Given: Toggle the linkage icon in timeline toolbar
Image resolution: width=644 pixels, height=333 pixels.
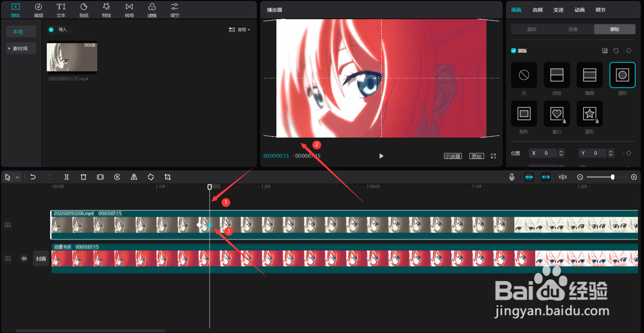Looking at the screenshot, I should click(x=546, y=177).
